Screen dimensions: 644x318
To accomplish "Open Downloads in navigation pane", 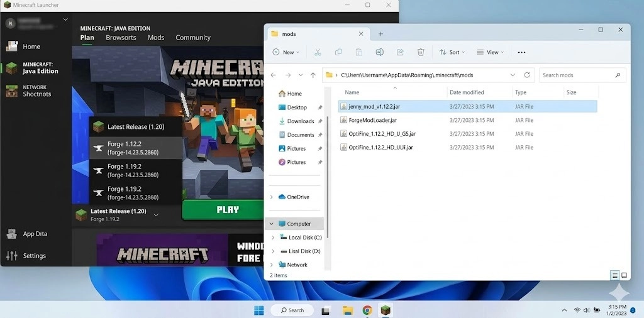I will point(297,121).
